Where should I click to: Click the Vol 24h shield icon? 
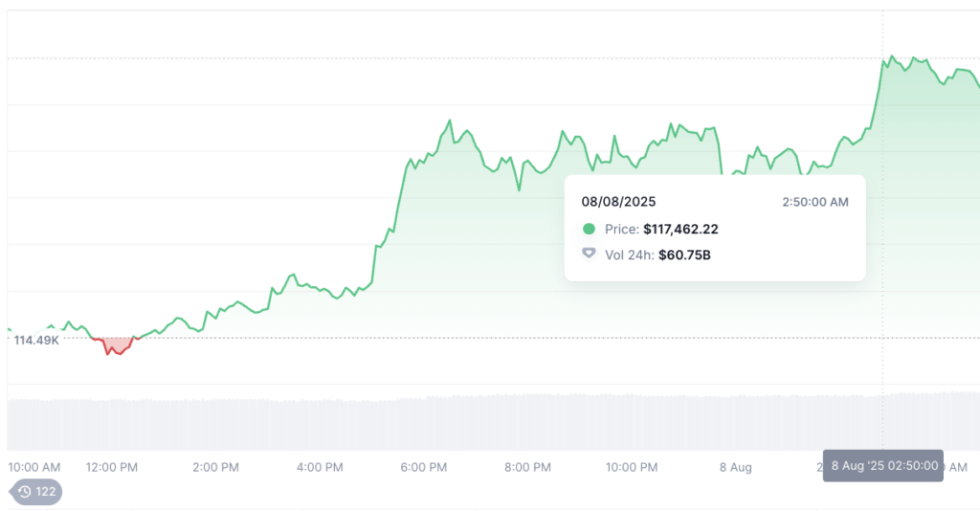coord(589,254)
